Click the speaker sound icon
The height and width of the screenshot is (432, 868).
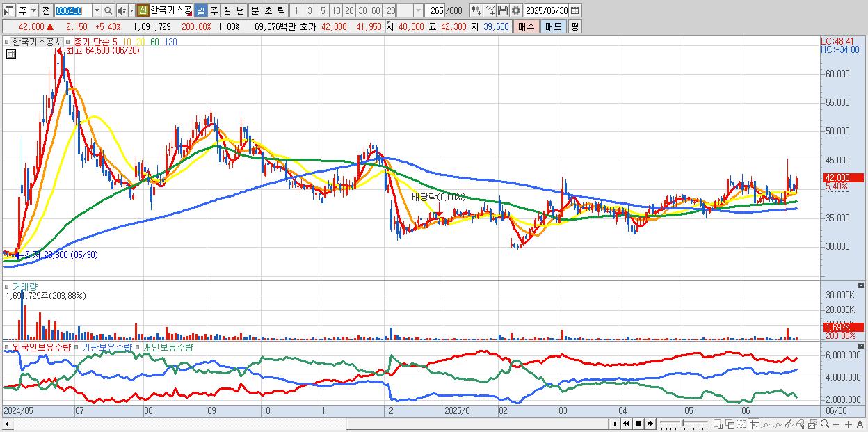tap(121, 10)
